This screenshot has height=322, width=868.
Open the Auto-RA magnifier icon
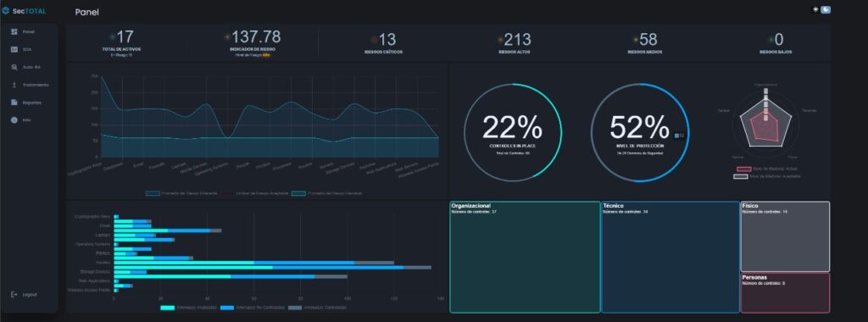(14, 67)
